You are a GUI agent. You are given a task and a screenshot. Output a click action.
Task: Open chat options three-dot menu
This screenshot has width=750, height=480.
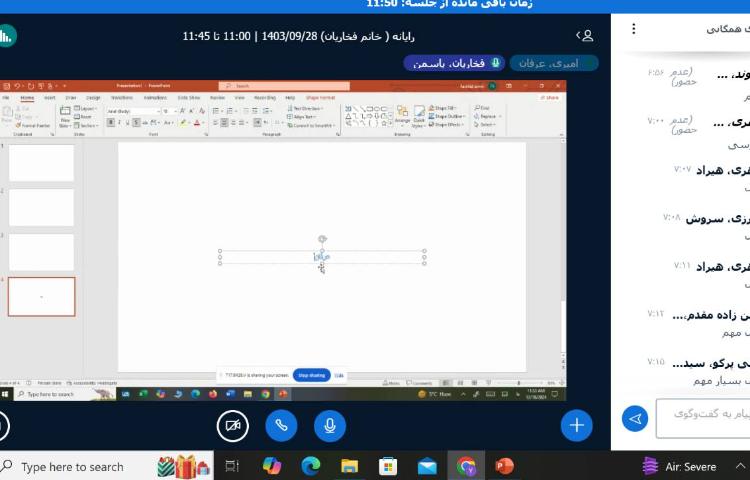pyautogui.click(x=634, y=29)
